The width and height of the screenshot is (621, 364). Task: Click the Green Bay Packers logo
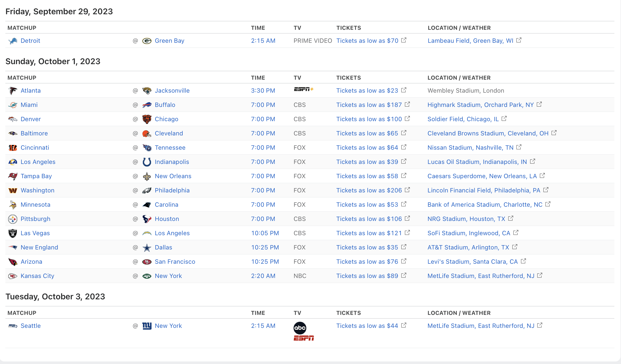click(x=147, y=41)
